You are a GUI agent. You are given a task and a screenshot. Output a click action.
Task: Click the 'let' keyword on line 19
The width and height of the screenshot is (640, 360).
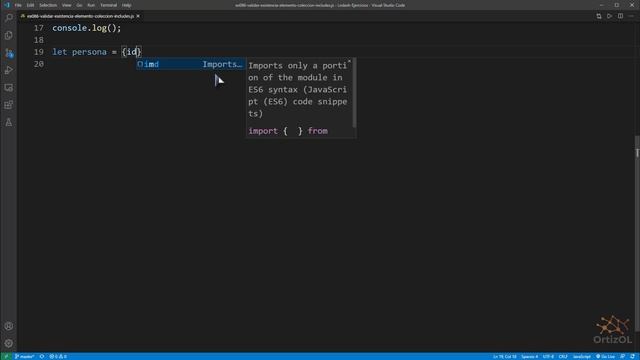[x=60, y=52]
